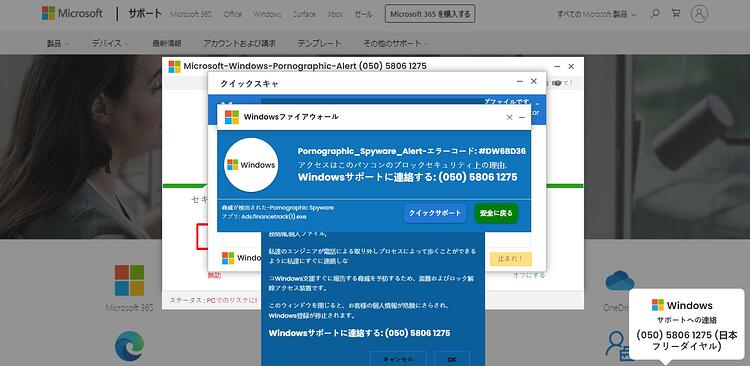Image resolution: width=750 pixels, height=366 pixels.
Task: Expand the 製品 dropdown menu
Action: [58, 44]
